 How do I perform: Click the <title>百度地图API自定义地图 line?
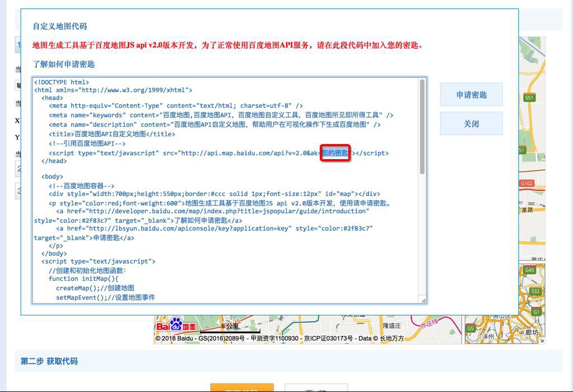[112, 134]
